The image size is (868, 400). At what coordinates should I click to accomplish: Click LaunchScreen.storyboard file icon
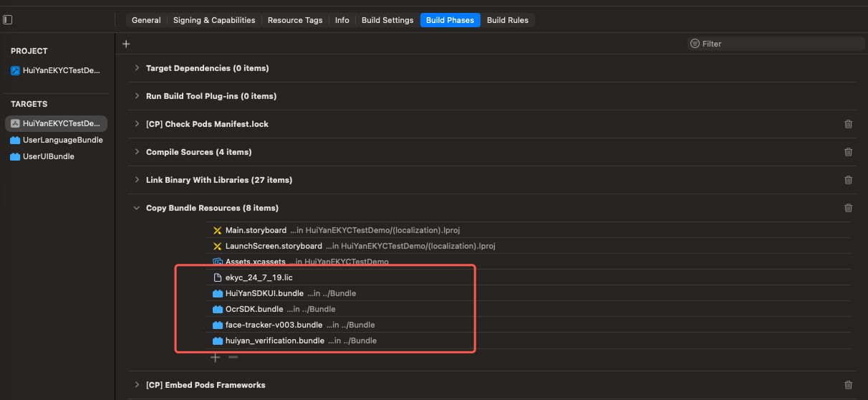tap(218, 246)
